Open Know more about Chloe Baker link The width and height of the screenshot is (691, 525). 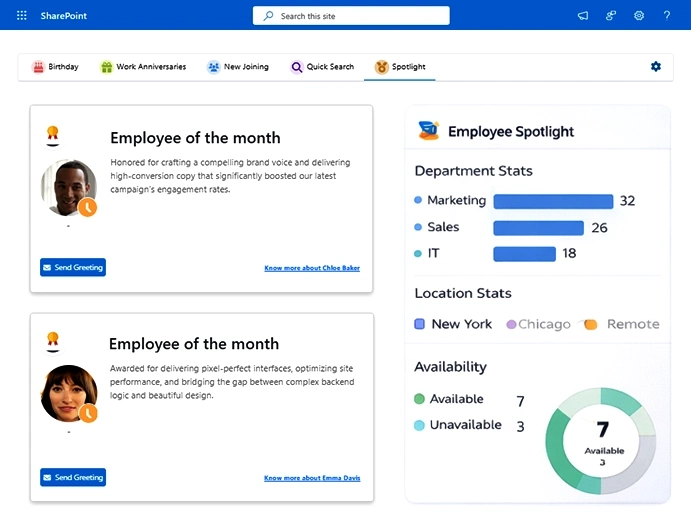tap(312, 268)
